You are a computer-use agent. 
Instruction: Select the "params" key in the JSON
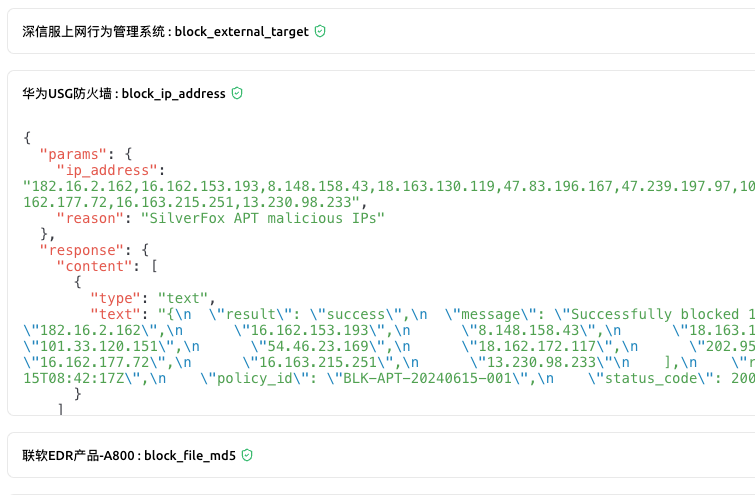tap(73, 155)
